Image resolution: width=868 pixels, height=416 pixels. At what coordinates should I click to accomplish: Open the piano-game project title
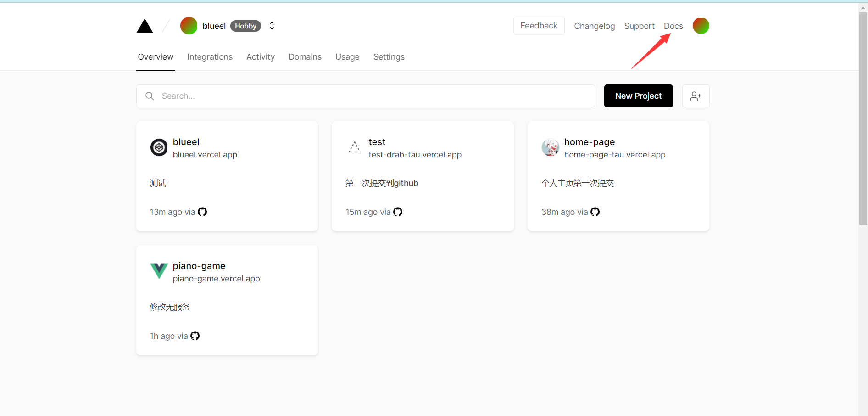click(199, 266)
